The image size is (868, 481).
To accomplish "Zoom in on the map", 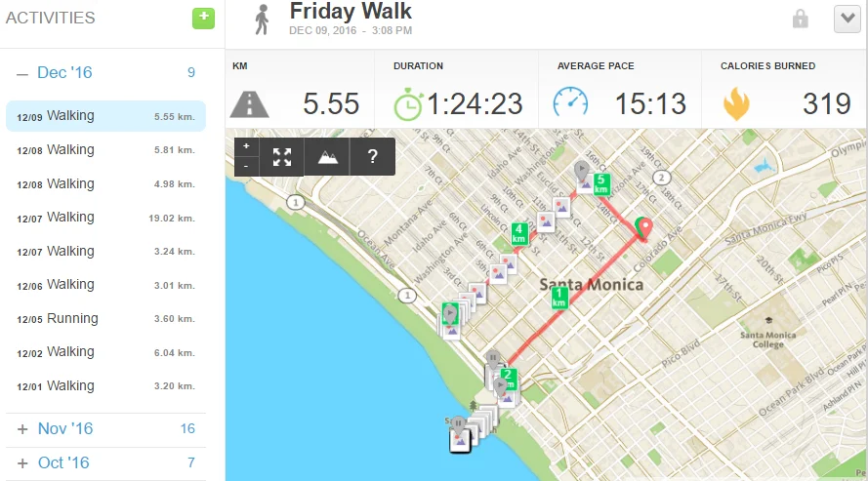I will tap(246, 146).
